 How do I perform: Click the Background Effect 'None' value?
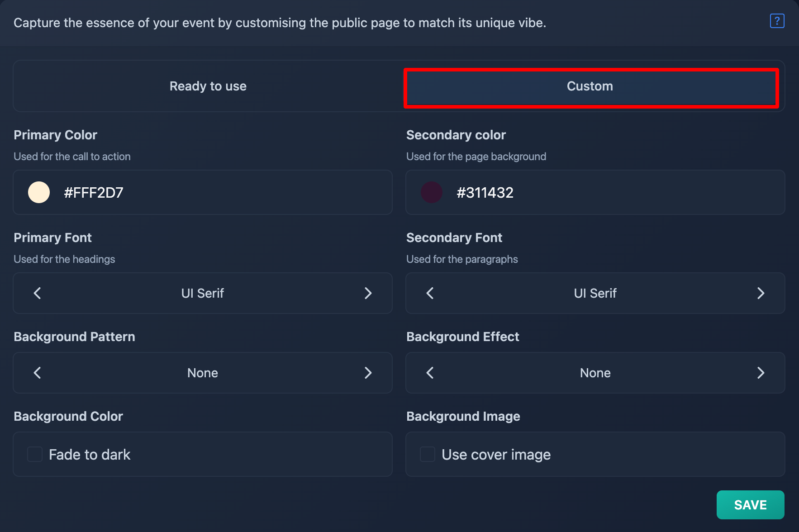coord(595,373)
